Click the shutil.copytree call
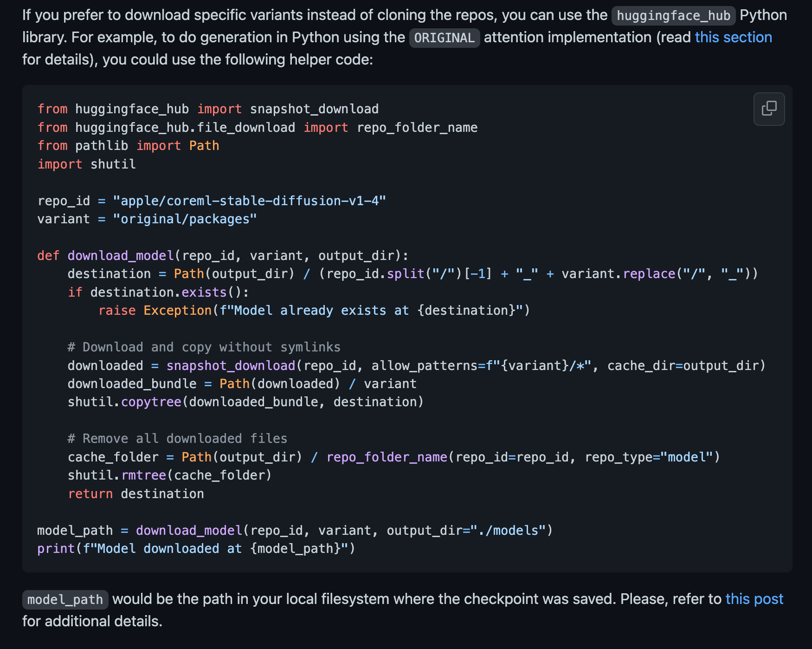The width and height of the screenshot is (812, 649). coord(245,402)
